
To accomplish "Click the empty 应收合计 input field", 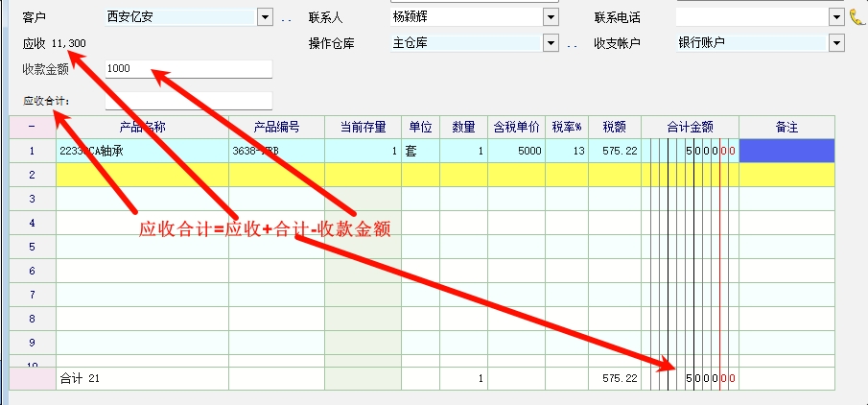I will point(188,101).
